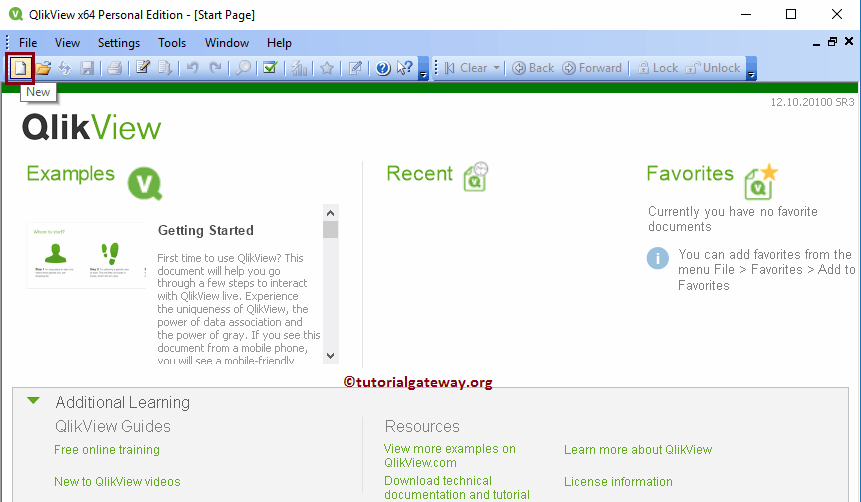Click the notes pencil toolbar icon

[x=355, y=68]
